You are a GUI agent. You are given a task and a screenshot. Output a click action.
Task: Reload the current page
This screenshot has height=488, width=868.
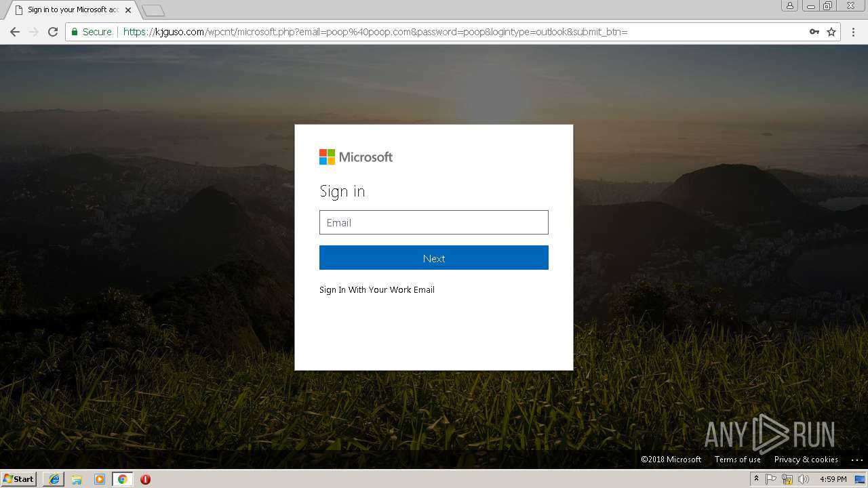(53, 32)
